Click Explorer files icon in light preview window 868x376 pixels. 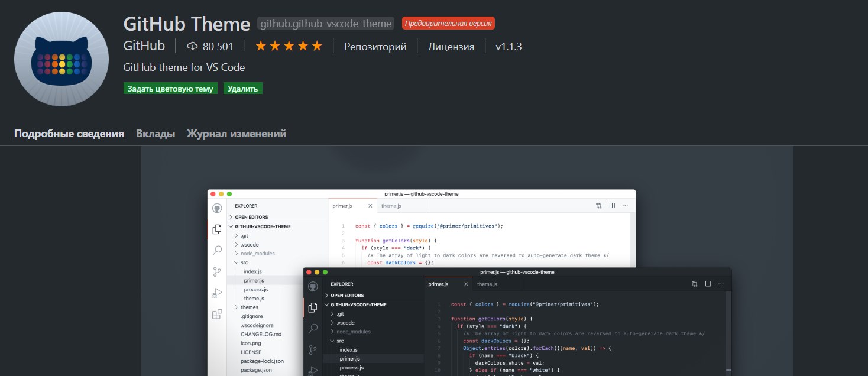217,229
